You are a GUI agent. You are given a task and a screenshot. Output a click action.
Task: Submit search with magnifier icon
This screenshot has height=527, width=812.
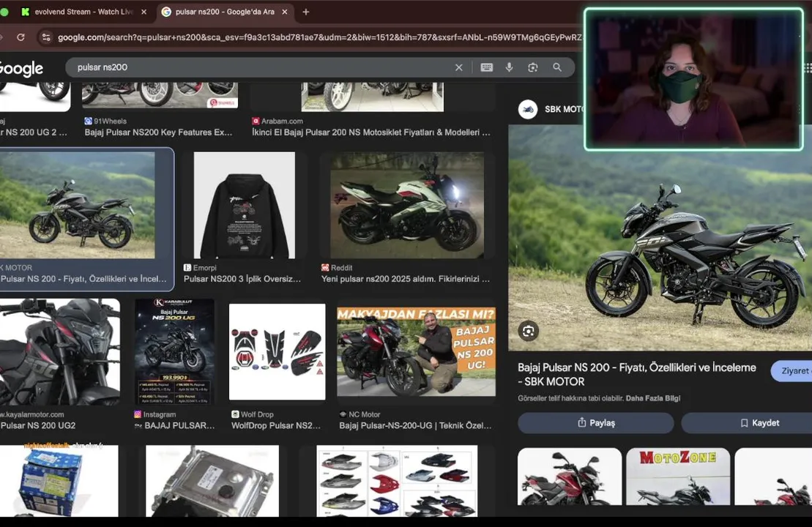557,67
